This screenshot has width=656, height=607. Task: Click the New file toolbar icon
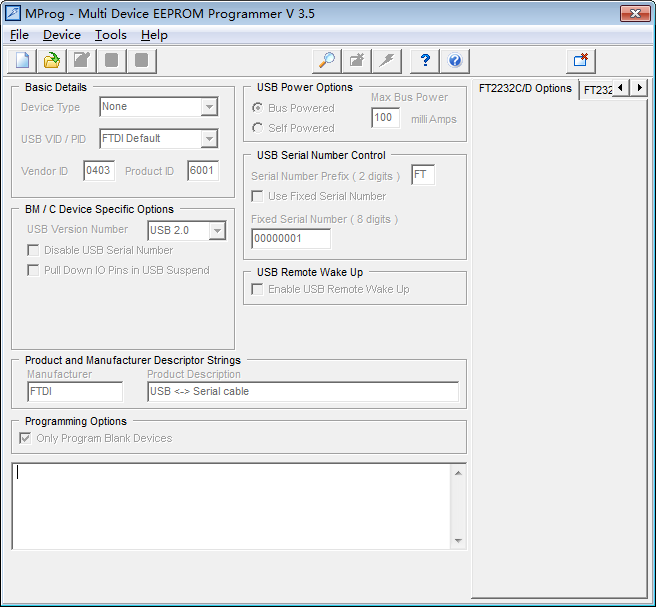click(x=22, y=61)
